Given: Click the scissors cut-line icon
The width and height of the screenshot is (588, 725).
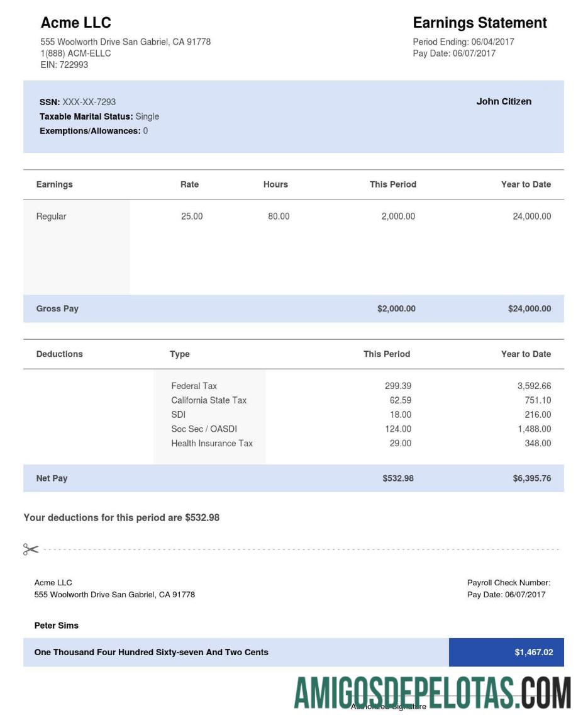Looking at the screenshot, I should tap(31, 549).
